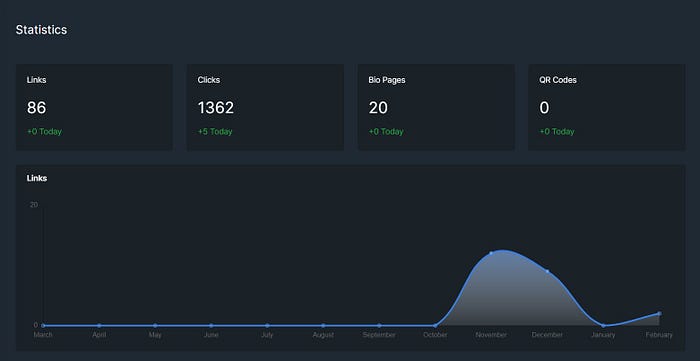The image size is (700, 361).
Task: Select the 20 bio pages count
Action: click(x=378, y=108)
